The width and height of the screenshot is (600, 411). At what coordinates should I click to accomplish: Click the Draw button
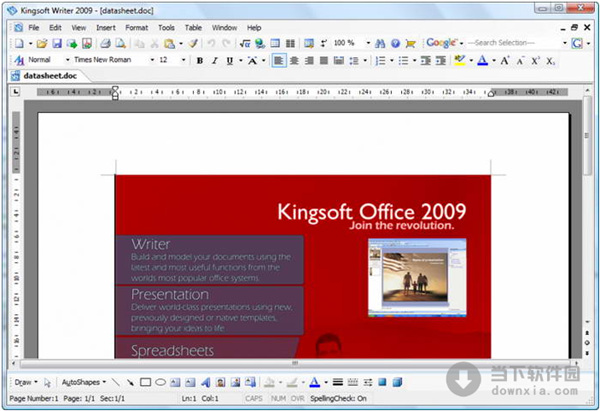(24, 382)
